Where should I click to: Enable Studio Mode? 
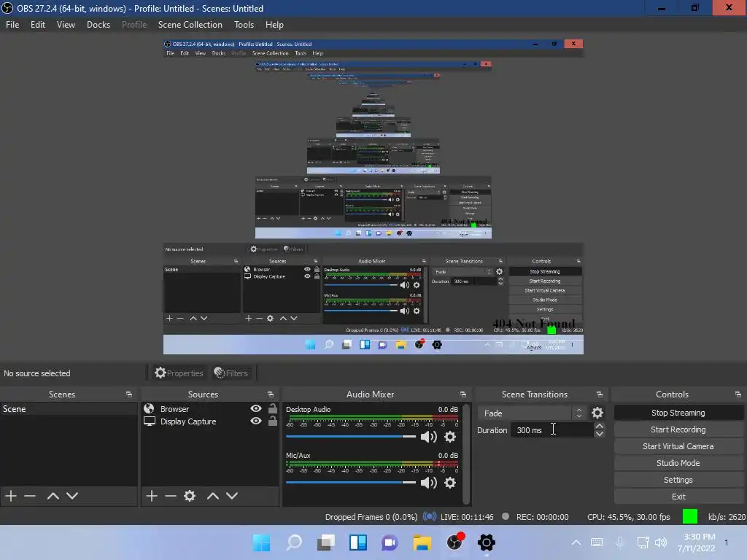pyautogui.click(x=678, y=463)
